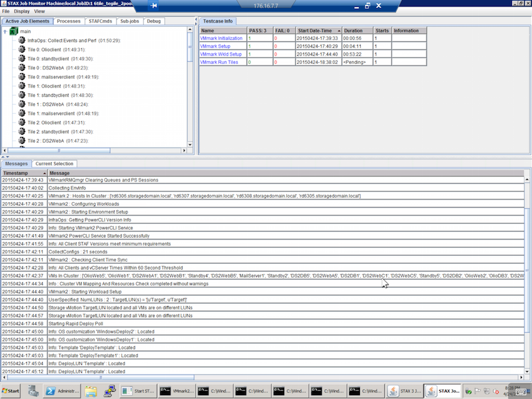
Task: Open the File menu
Action: (x=6, y=11)
